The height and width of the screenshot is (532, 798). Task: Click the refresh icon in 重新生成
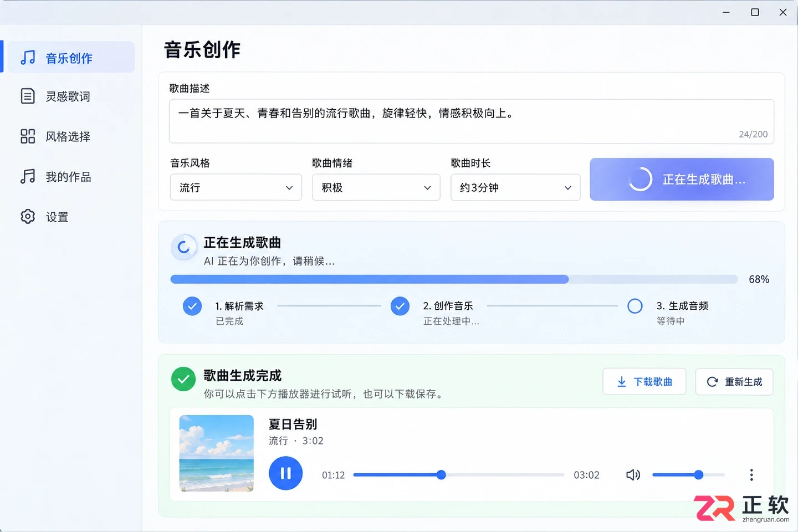pyautogui.click(x=713, y=382)
